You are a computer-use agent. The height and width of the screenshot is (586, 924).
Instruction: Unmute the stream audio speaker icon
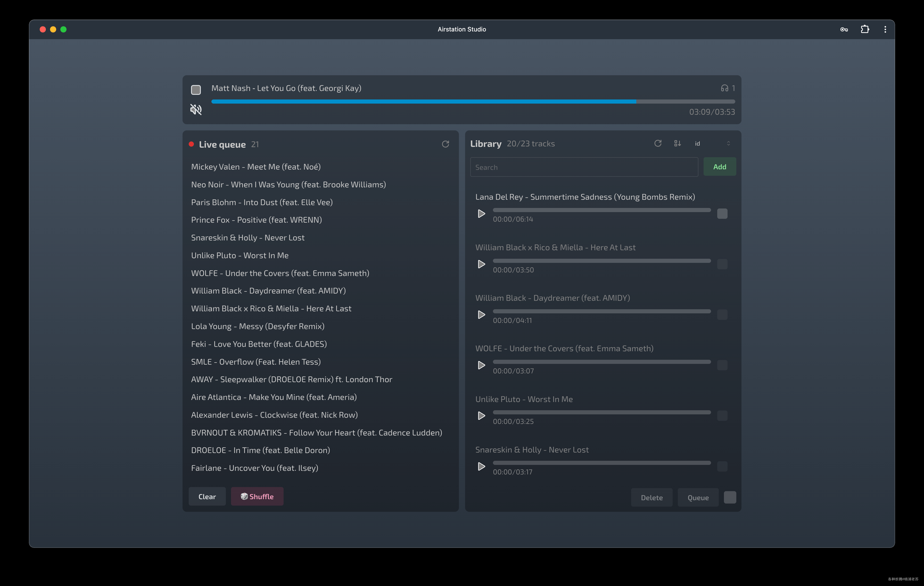tap(196, 110)
